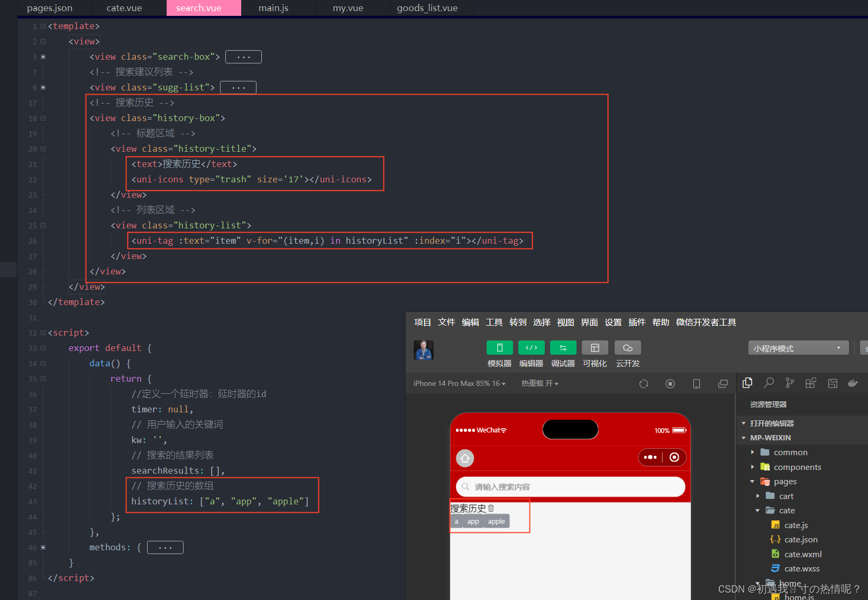Open the pages.json editor tab
This screenshot has height=600, width=868.
coord(50,8)
